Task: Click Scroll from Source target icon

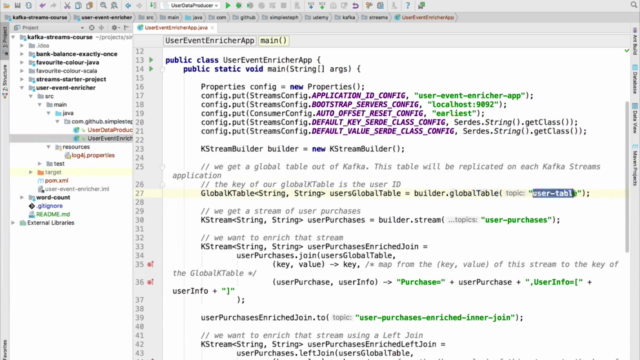Action: 91,28
